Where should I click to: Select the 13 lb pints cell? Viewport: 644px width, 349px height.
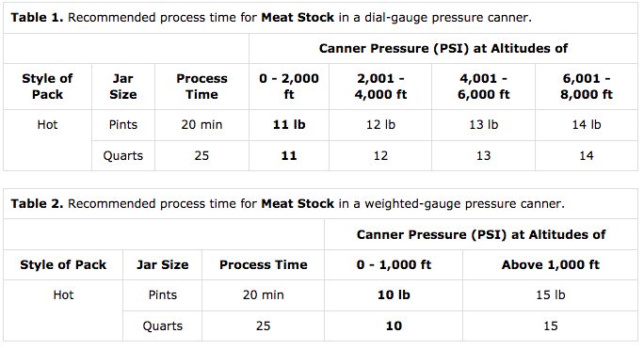483,124
